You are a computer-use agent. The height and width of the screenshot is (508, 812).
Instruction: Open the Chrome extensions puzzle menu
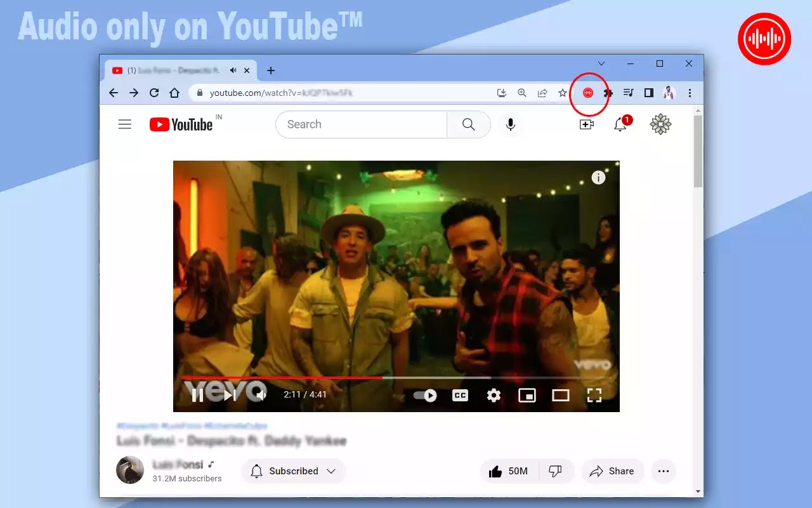tap(608, 93)
